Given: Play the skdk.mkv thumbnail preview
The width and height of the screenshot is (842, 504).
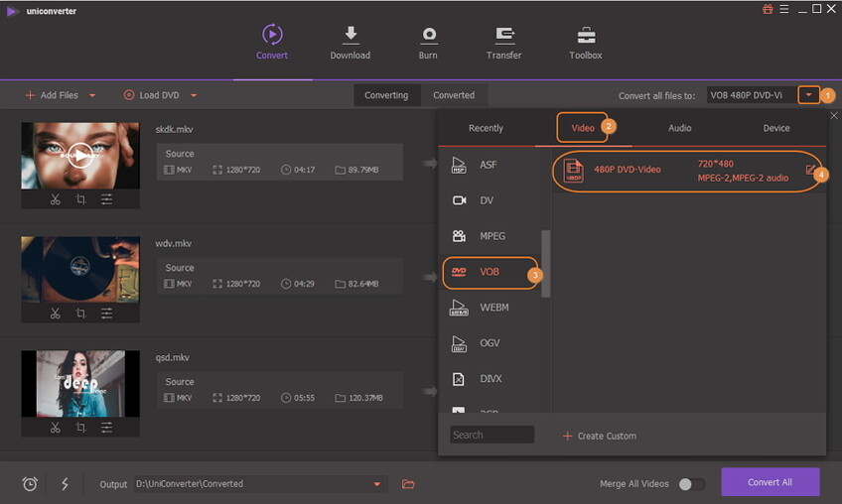Looking at the screenshot, I should pos(80,156).
